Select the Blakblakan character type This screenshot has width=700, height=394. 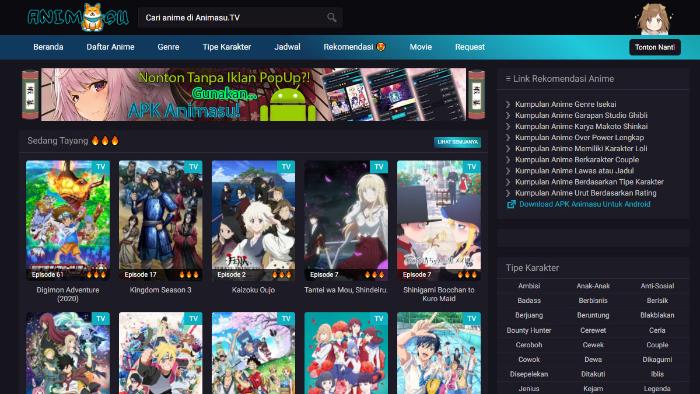pyautogui.click(x=657, y=315)
